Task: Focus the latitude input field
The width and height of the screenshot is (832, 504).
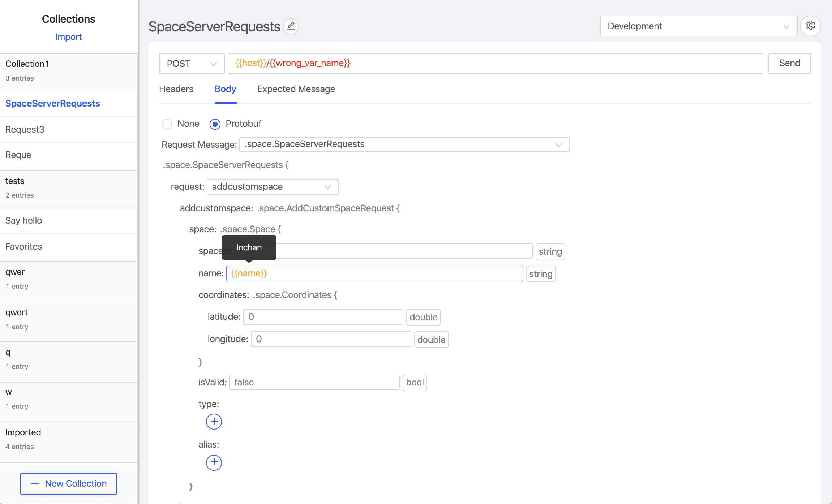Action: 323,317
